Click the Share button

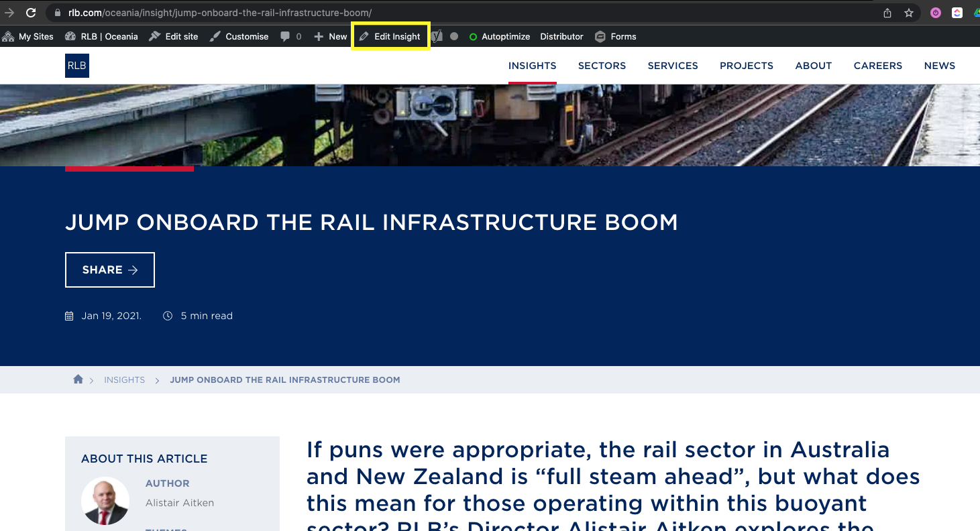coord(110,270)
